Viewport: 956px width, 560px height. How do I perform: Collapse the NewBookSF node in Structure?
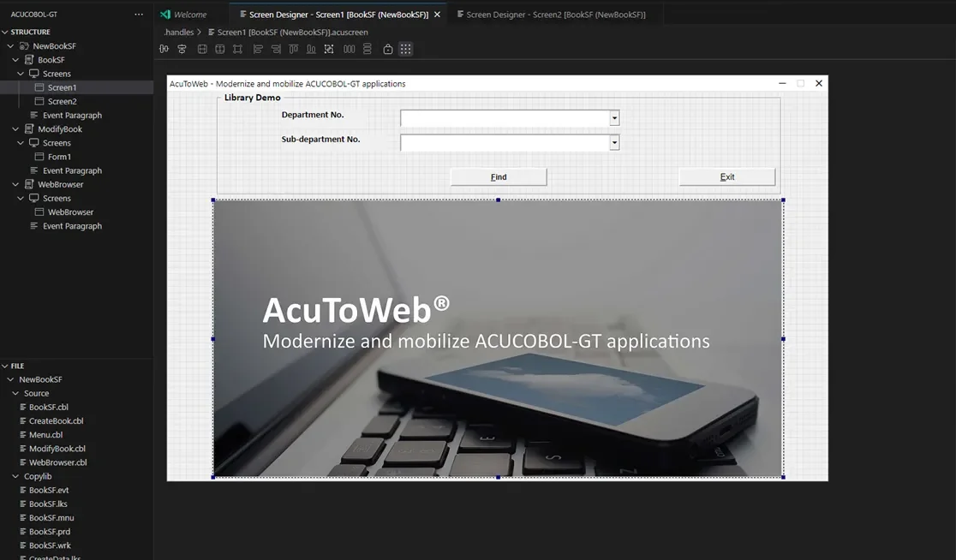[10, 45]
